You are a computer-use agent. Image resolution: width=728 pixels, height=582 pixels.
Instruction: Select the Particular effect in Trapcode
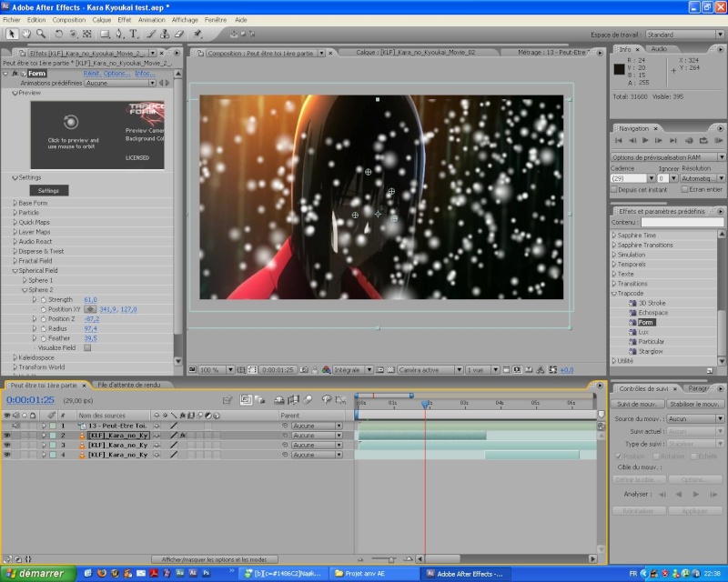point(651,342)
